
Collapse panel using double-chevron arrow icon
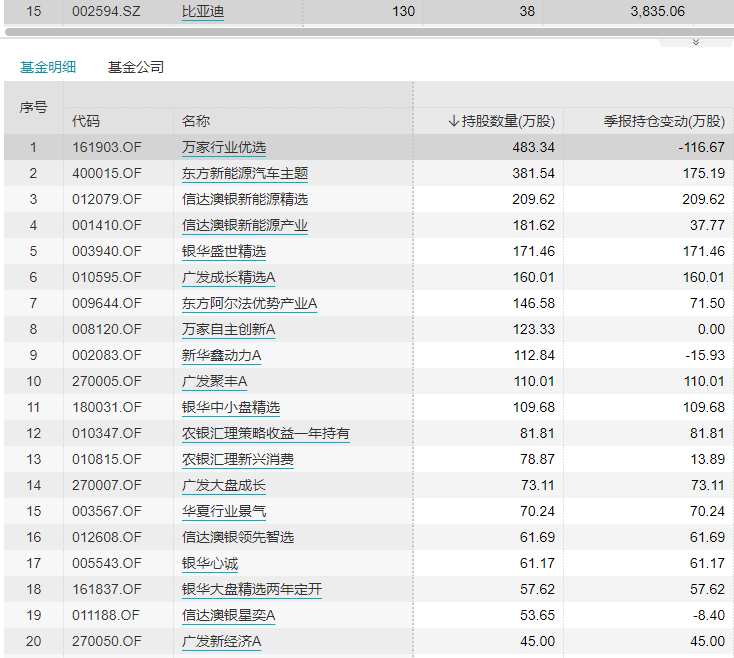[696, 42]
